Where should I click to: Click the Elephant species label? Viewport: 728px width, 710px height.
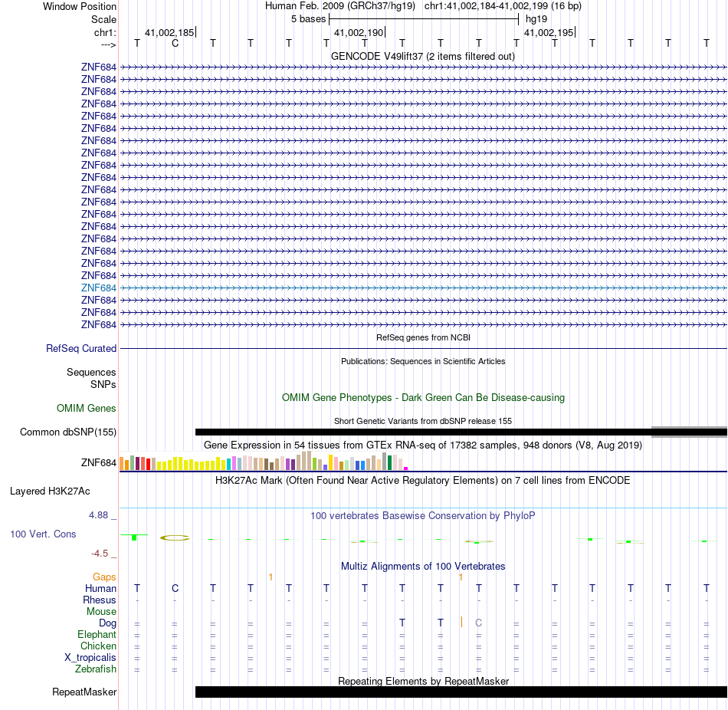97,635
